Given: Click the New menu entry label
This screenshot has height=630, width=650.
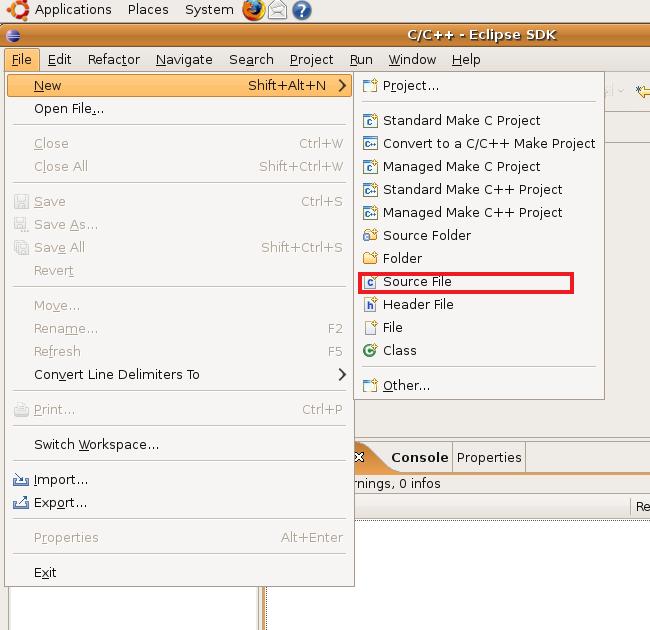Looking at the screenshot, I should coord(48,86).
